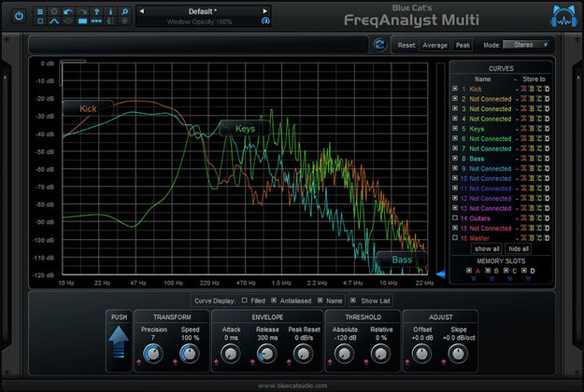Screen dimensions: 584x392
Task: Click the pink arrow under Attack knob
Action: pos(216,361)
